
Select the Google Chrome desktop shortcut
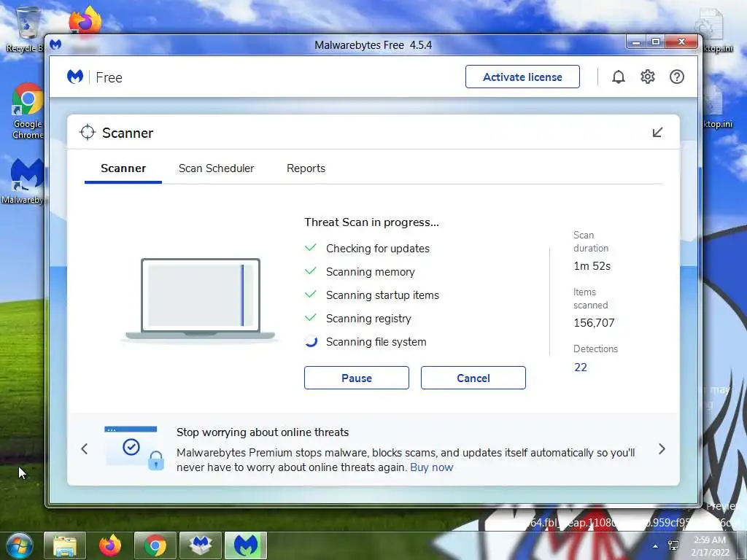pos(27,112)
